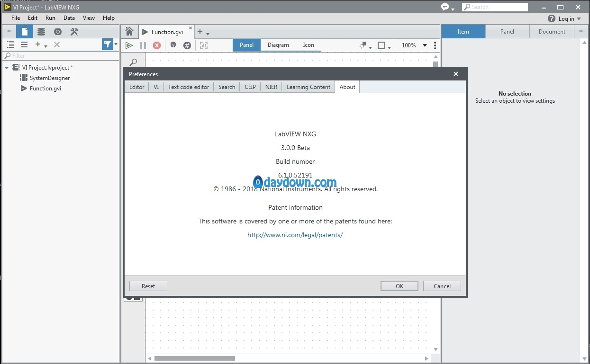This screenshot has width=590, height=364.
Task: Open the capture data circle icon tab
Action: [58, 32]
